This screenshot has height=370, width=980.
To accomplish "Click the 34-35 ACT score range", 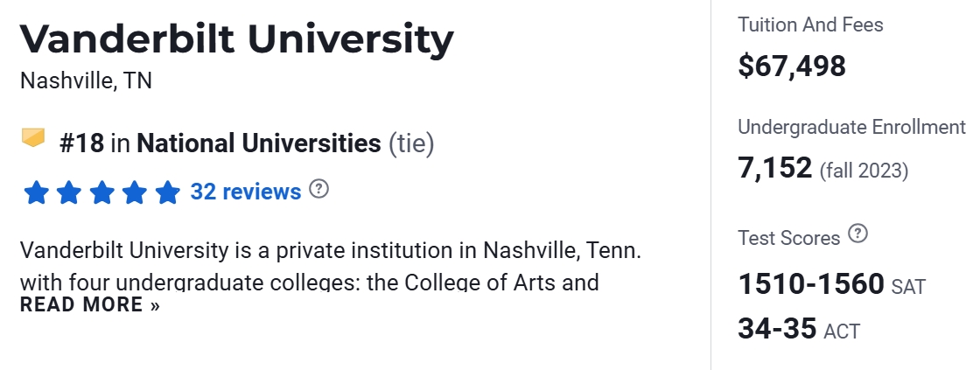I will point(777,329).
